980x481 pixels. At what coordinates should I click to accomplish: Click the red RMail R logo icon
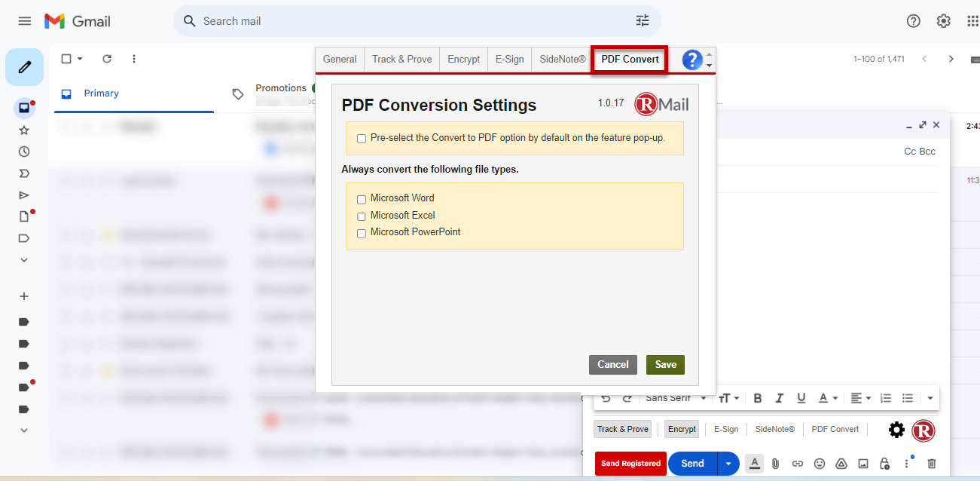point(924,430)
